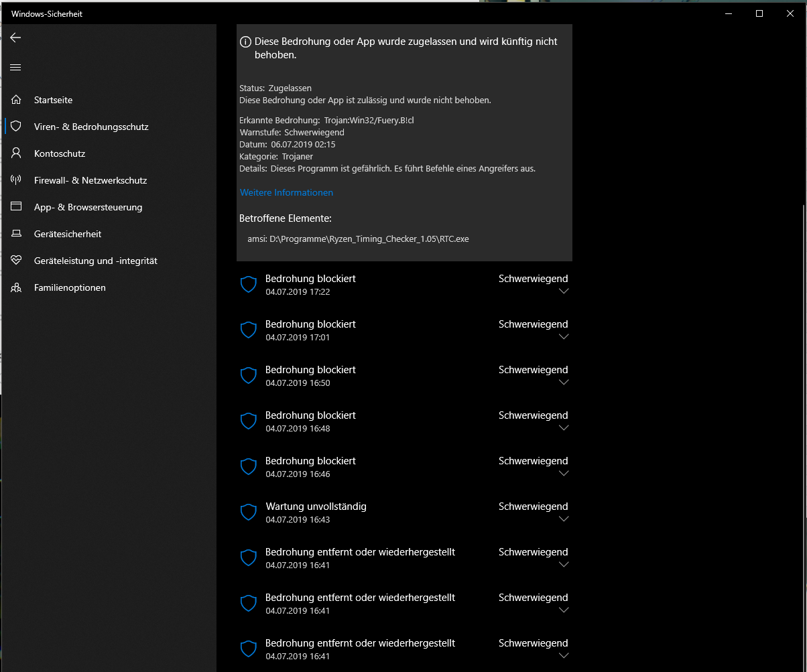Click shield icon for Wartung unvollständig entry
Screen dimensions: 807x672
[249, 513]
